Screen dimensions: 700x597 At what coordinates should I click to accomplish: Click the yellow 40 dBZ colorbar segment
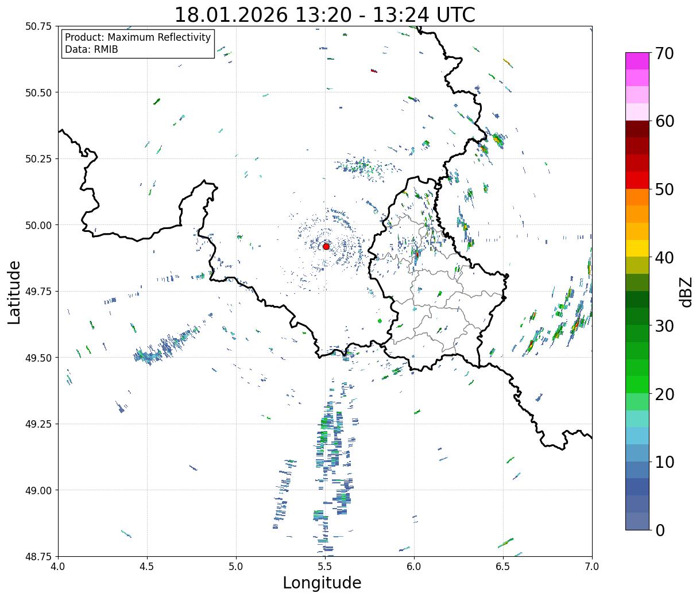tap(637, 249)
